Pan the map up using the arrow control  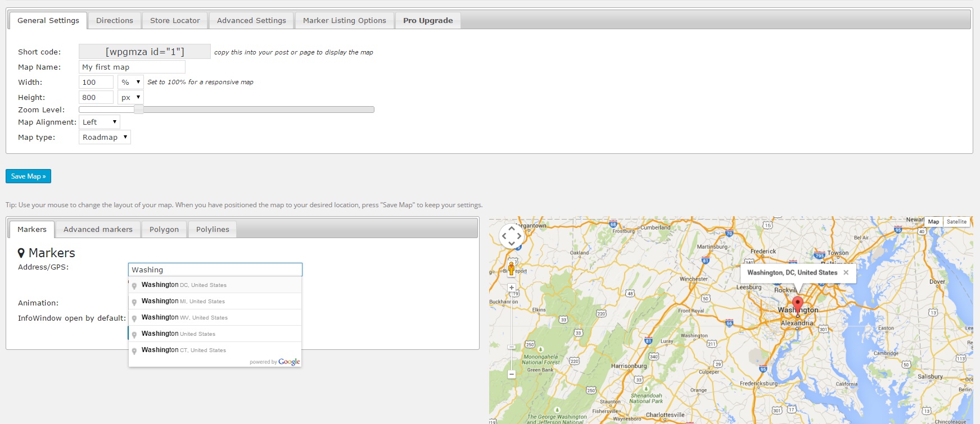click(512, 229)
